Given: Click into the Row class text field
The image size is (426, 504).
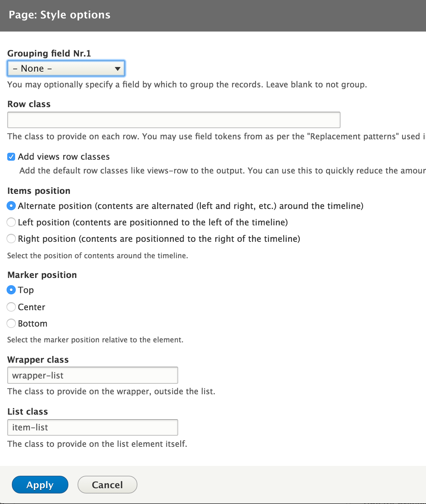Looking at the screenshot, I should (174, 120).
